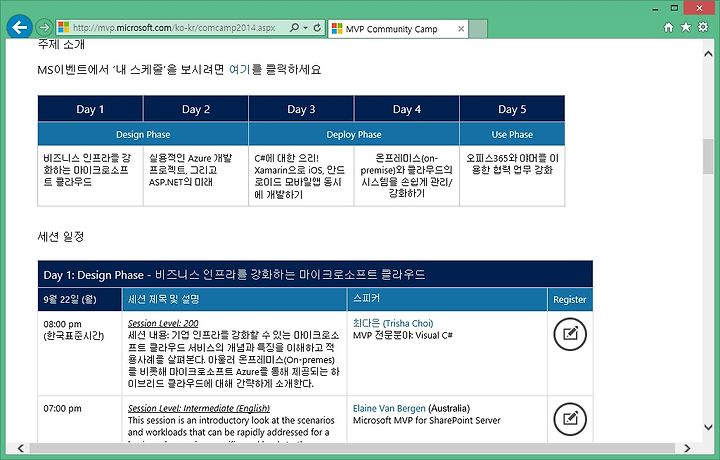Image resolution: width=720 pixels, height=460 pixels.
Task: Register for Elaine Van Bergen's session icon
Action: pos(570,419)
